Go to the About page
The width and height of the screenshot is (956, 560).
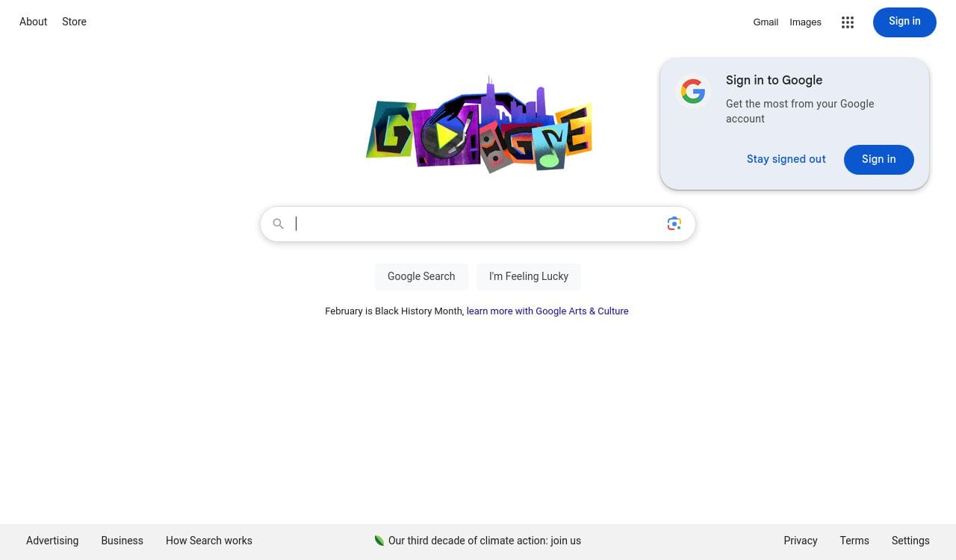pos(34,22)
